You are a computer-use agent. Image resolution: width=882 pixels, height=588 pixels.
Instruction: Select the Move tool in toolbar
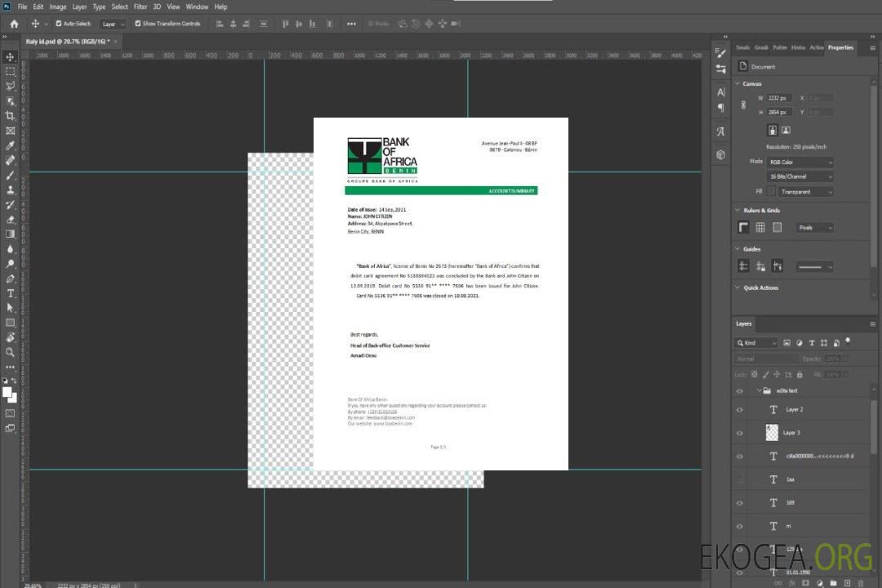pyautogui.click(x=10, y=57)
